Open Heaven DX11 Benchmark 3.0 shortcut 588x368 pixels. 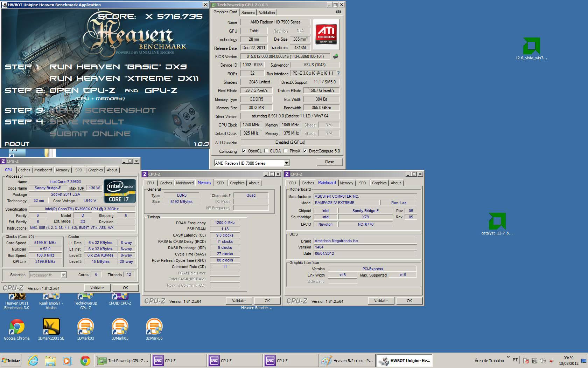(x=17, y=302)
